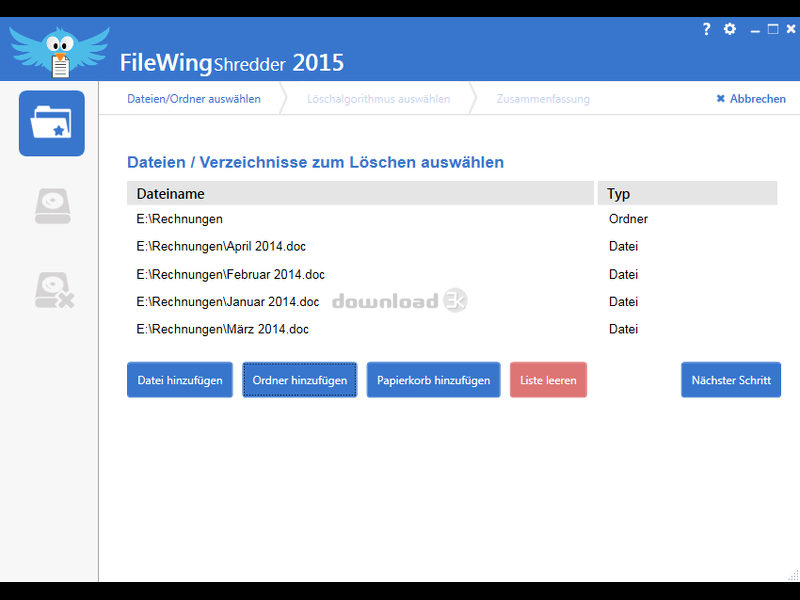Viewport: 800px width, 600px height.
Task: Open the files and folders shredder sidebar icon
Action: point(52,123)
